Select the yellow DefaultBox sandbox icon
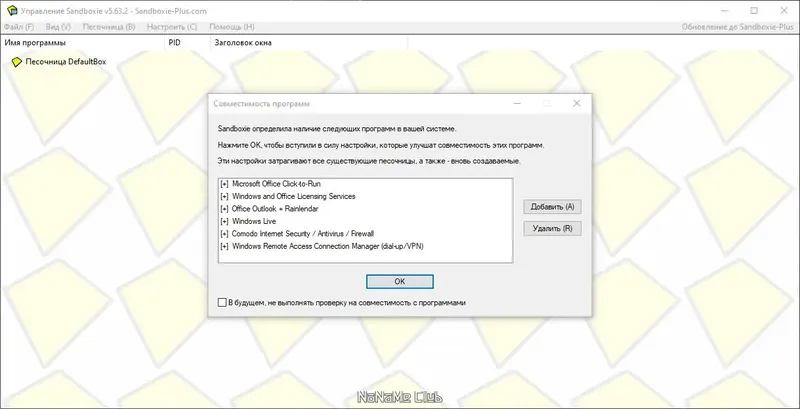 [x=17, y=62]
